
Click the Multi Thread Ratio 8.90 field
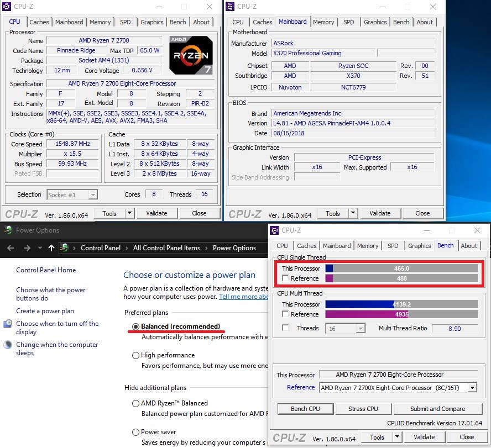[455, 329]
